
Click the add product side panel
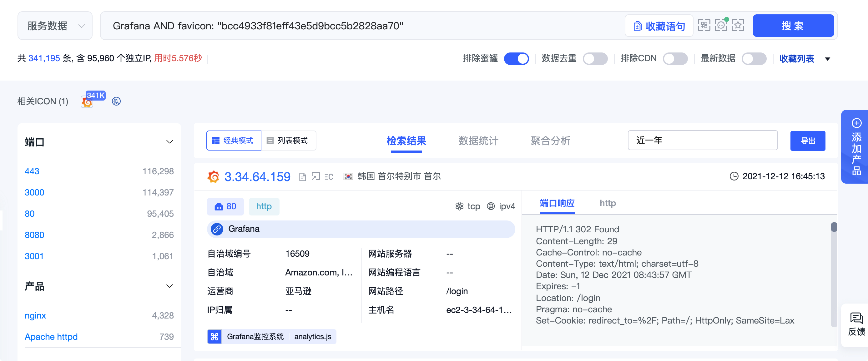(x=855, y=147)
